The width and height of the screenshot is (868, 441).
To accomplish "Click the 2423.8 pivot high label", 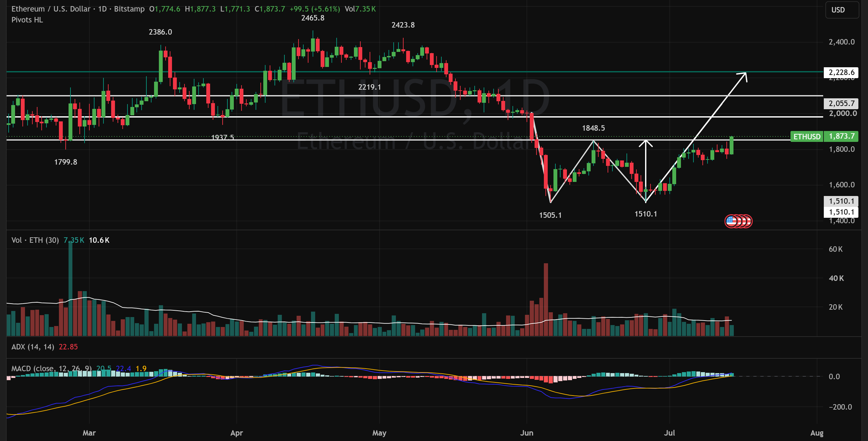I will click(403, 25).
